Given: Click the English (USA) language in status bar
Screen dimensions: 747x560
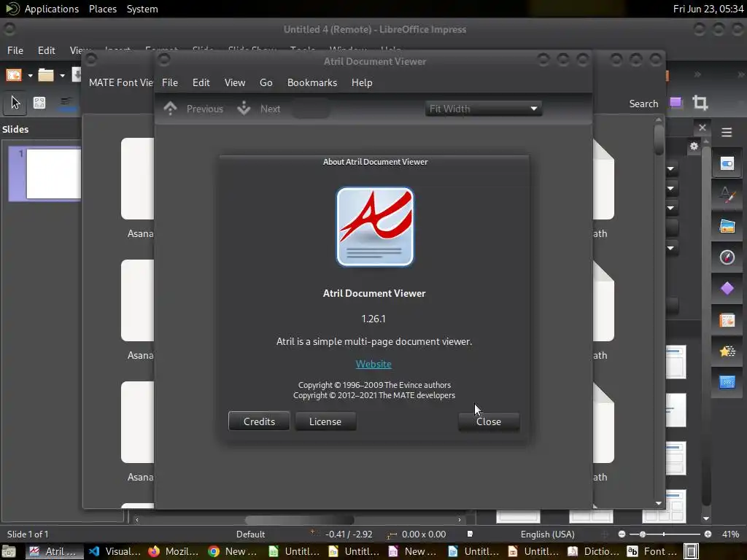Looking at the screenshot, I should click(x=547, y=534).
